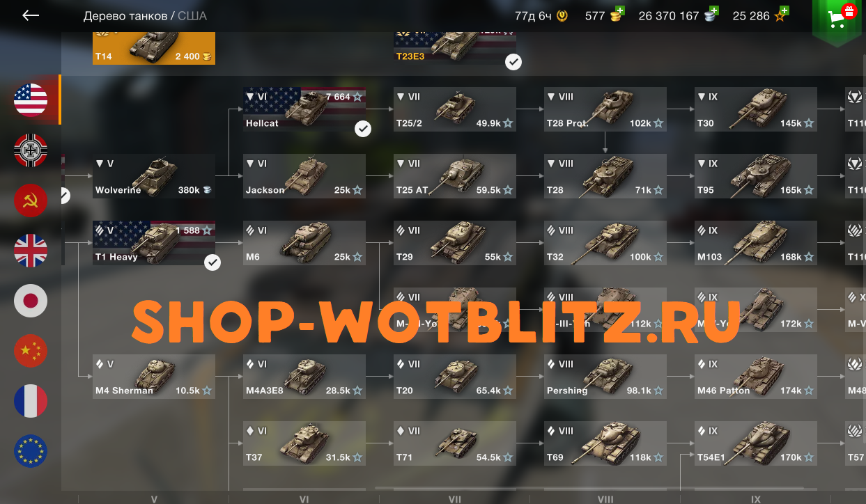Image resolution: width=866 pixels, height=504 pixels.
Task: Click the T1 Heavy checkmark badge
Action: [x=212, y=262]
